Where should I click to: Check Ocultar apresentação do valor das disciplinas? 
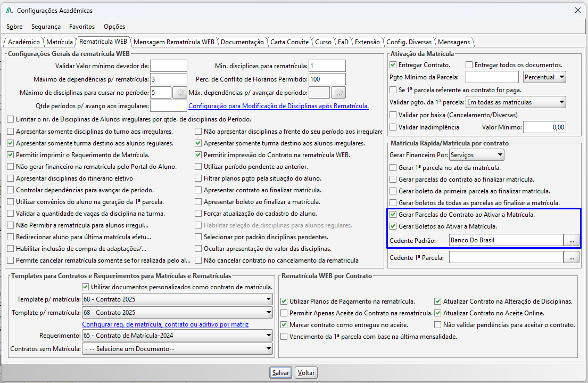(198, 249)
